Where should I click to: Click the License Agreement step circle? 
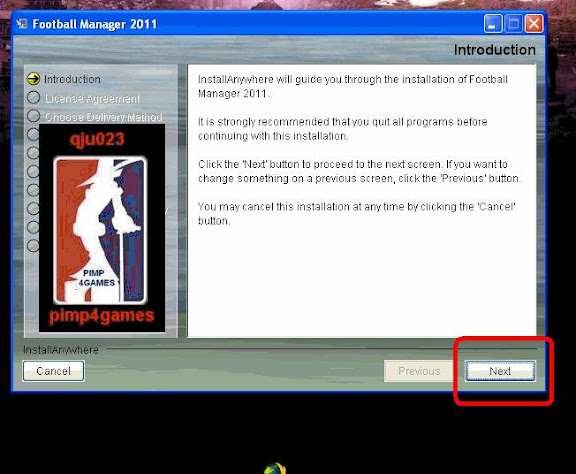coord(33,97)
